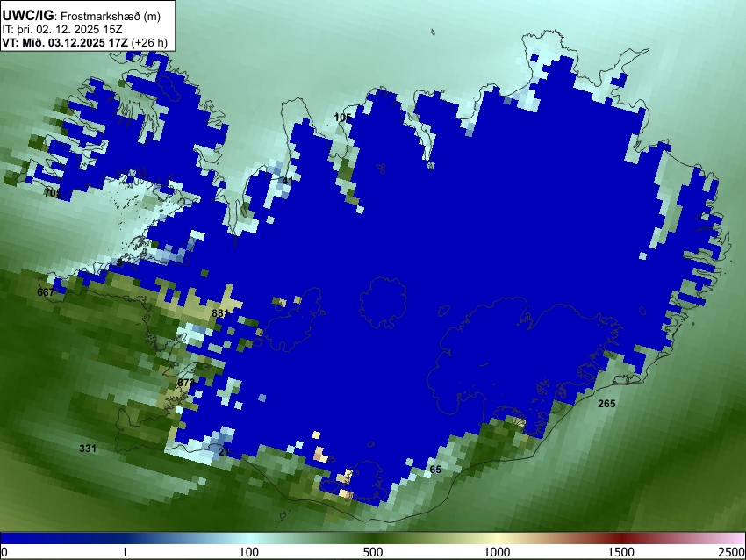Screen dimensions: 746x560
Task: Click the 'VT: Mið. 03.12.2025 17Z' line
Action: (65, 42)
